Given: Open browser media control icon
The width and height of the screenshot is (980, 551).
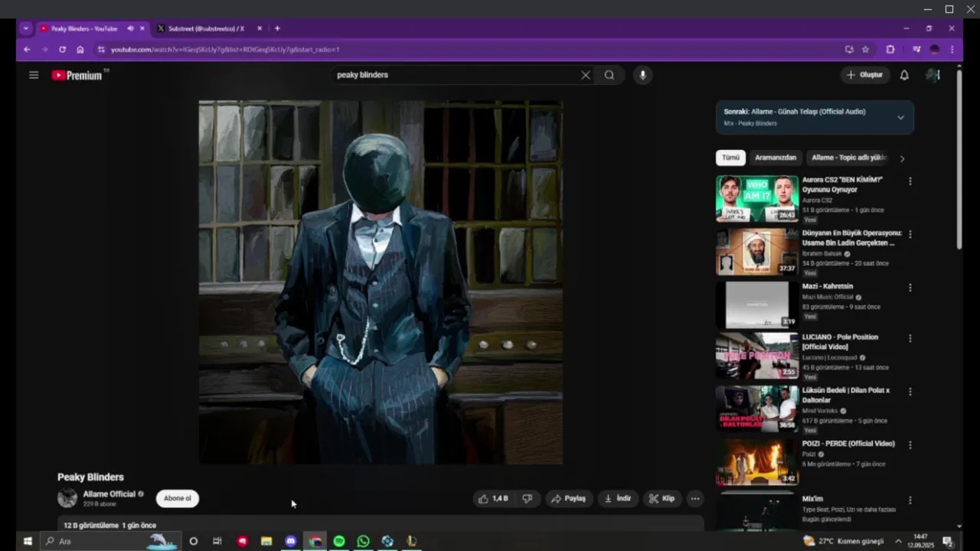Looking at the screenshot, I should 916,50.
